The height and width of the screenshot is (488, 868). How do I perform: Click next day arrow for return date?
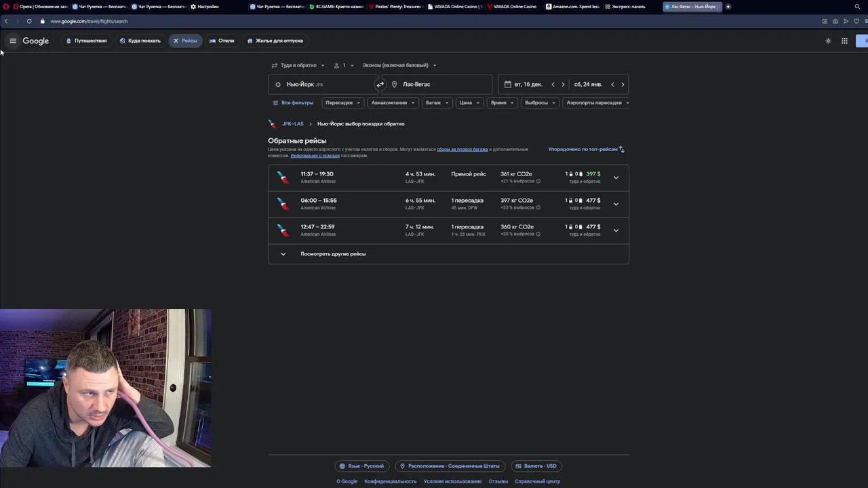coord(623,85)
